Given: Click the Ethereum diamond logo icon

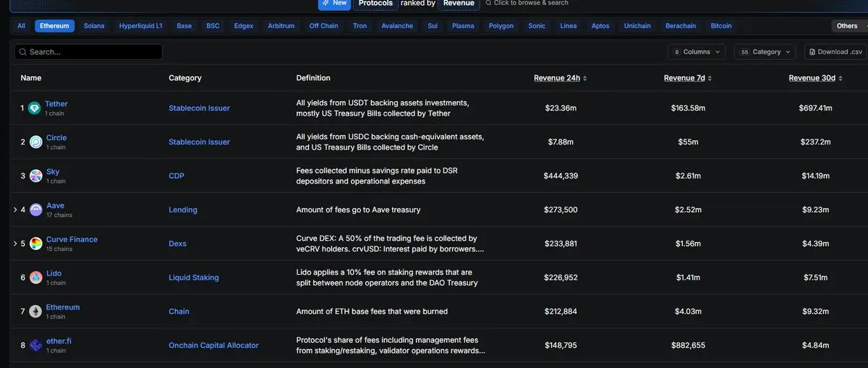Looking at the screenshot, I should click(x=35, y=312).
